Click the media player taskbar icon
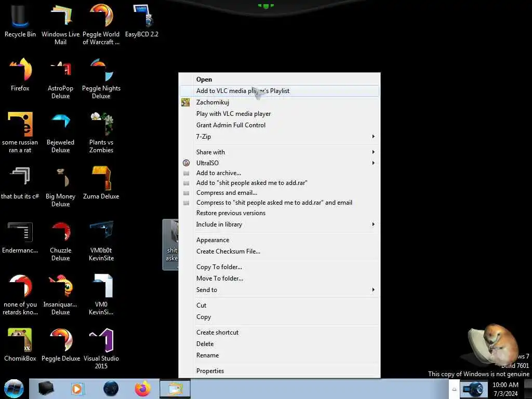The height and width of the screenshot is (399, 532). [77, 389]
